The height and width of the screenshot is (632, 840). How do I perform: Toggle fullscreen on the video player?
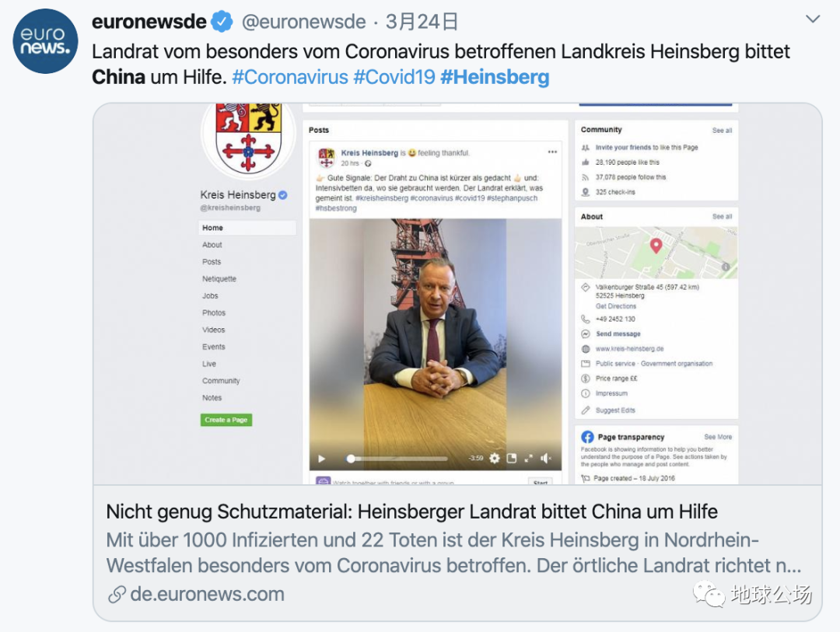[528, 458]
